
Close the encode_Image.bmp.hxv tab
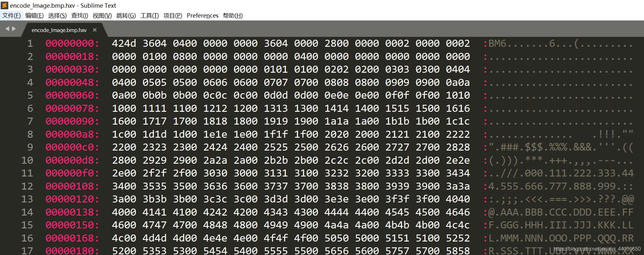pyautogui.click(x=95, y=30)
